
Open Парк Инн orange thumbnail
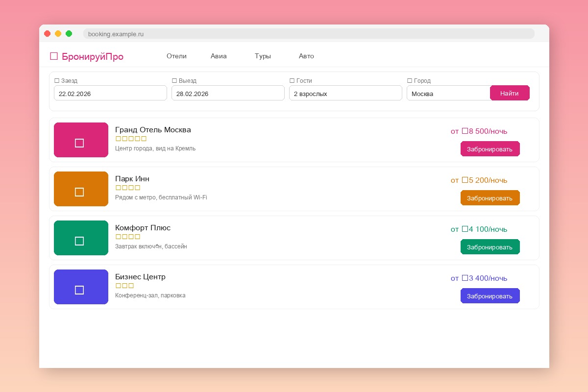pos(81,189)
